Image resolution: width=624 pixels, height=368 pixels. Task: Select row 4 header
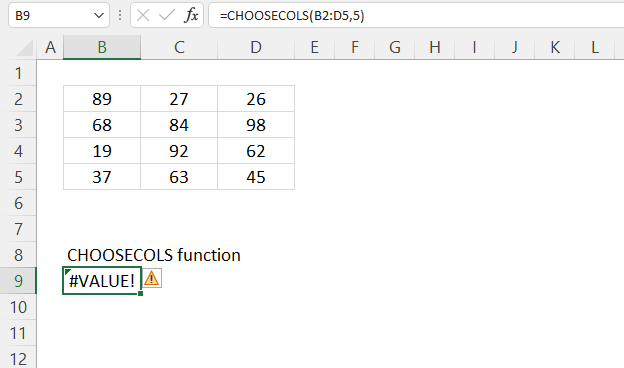click(x=18, y=151)
